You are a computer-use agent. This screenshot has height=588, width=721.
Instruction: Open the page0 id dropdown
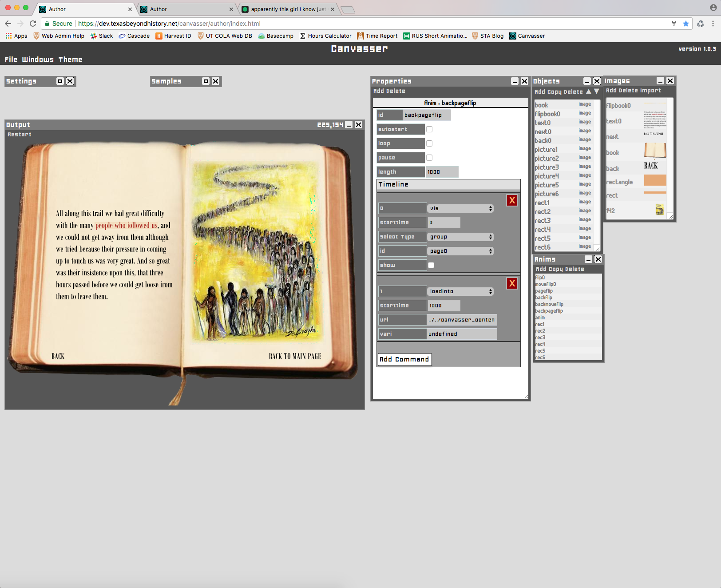(x=461, y=251)
